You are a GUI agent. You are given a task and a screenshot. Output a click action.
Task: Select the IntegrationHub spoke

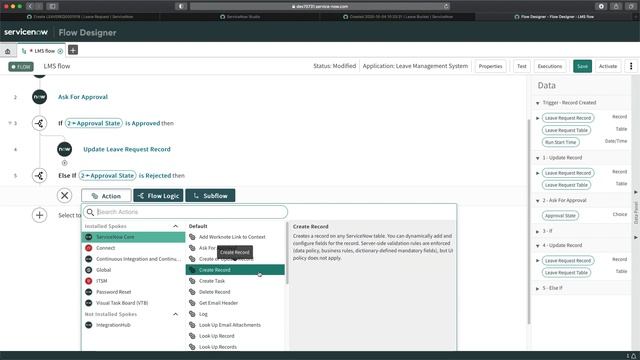click(x=133, y=325)
